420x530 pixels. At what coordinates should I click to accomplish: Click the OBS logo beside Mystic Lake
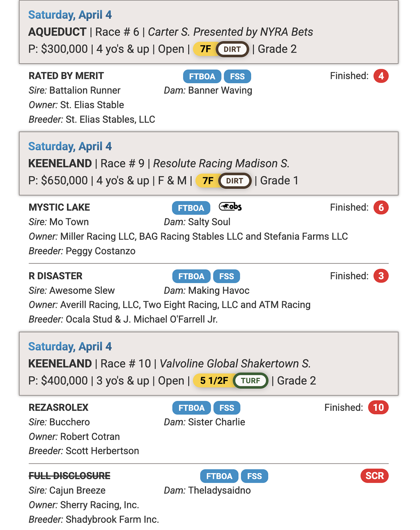230,207
